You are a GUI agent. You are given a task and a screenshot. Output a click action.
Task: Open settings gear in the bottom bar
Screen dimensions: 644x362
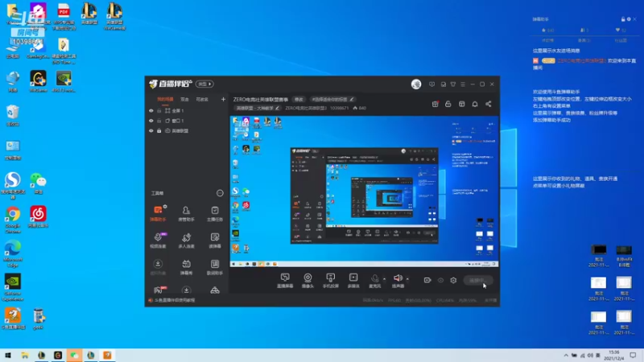[453, 280]
